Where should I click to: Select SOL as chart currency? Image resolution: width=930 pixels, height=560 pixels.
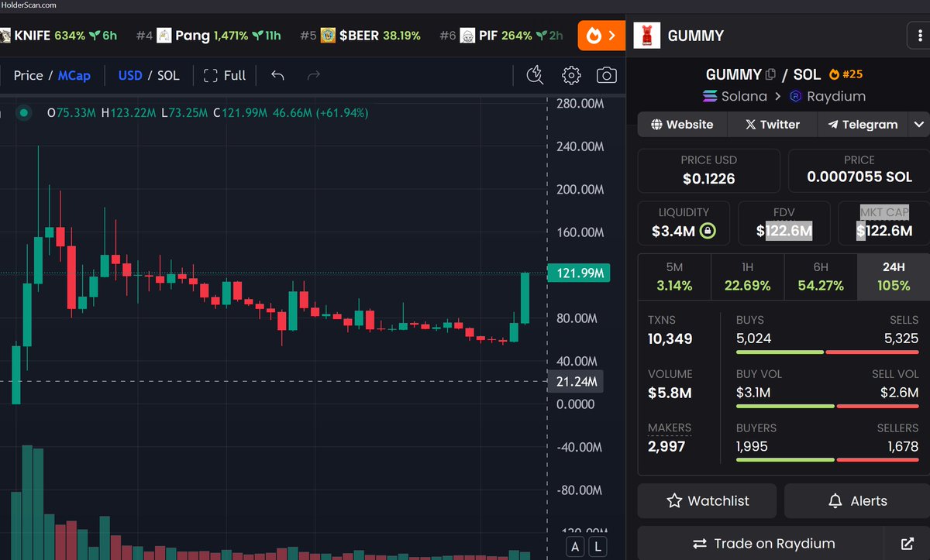pos(168,75)
